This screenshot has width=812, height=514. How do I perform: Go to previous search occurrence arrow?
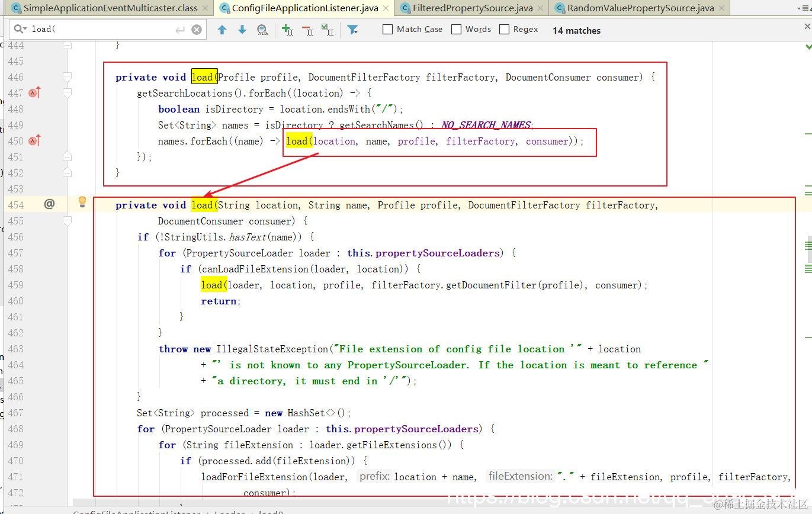pyautogui.click(x=222, y=30)
